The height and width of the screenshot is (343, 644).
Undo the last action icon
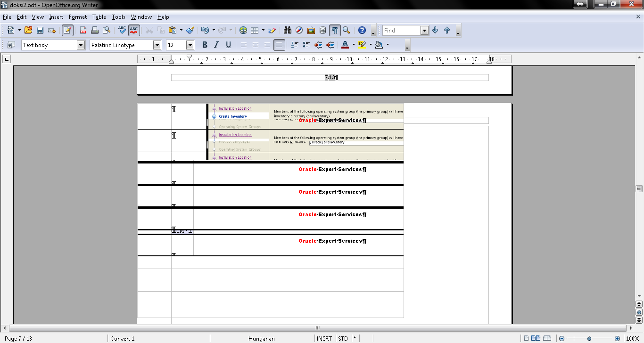tap(205, 30)
